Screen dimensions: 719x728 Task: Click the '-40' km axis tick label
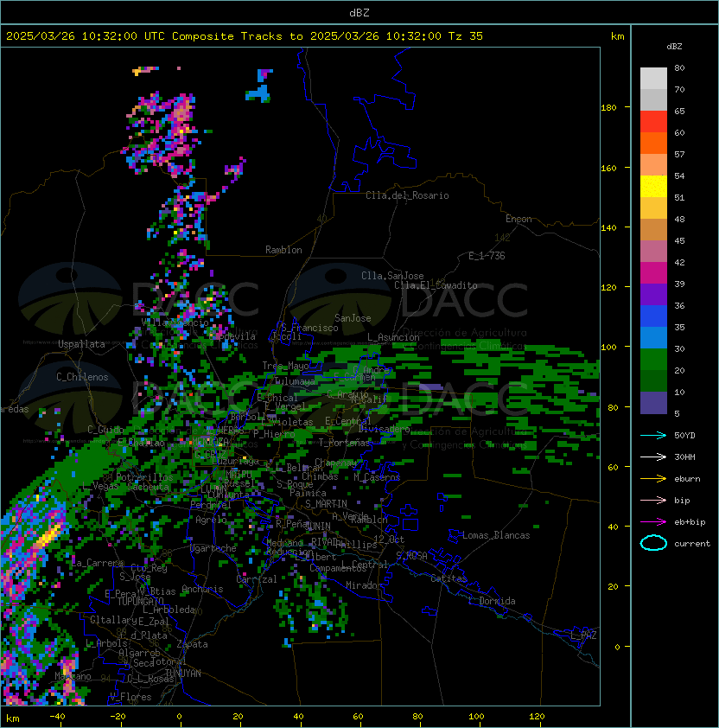pyautogui.click(x=57, y=717)
